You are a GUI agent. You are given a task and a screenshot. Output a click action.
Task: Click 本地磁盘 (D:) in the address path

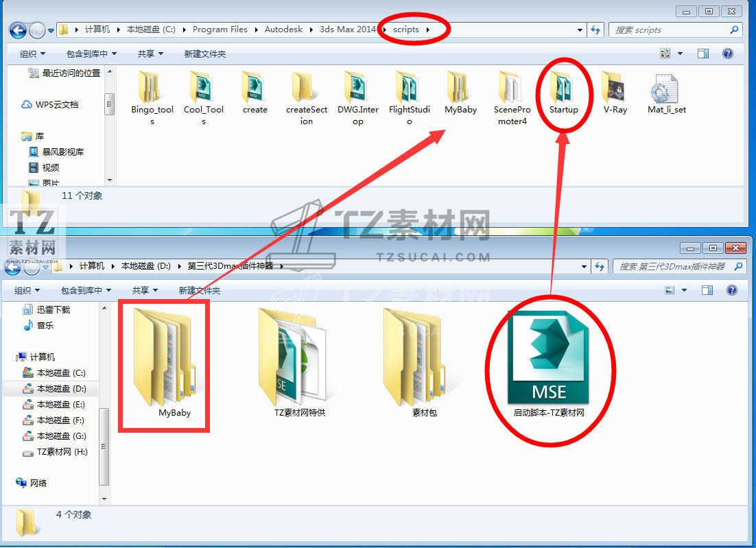pyautogui.click(x=145, y=266)
